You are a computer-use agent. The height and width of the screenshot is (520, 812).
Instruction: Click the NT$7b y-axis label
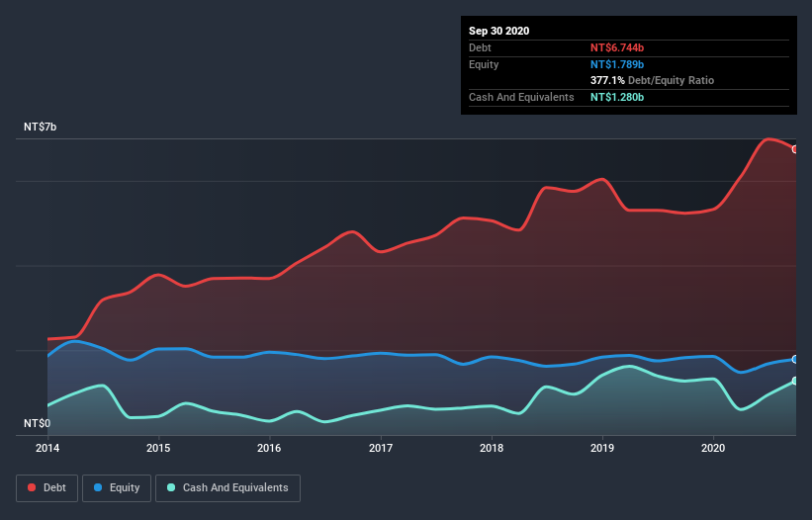[x=40, y=127]
